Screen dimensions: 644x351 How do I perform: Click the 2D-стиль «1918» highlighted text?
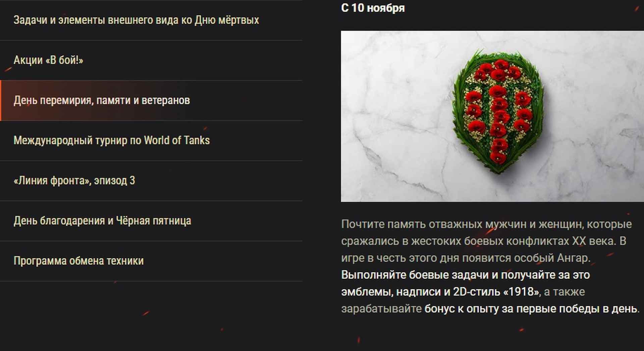coord(496,292)
